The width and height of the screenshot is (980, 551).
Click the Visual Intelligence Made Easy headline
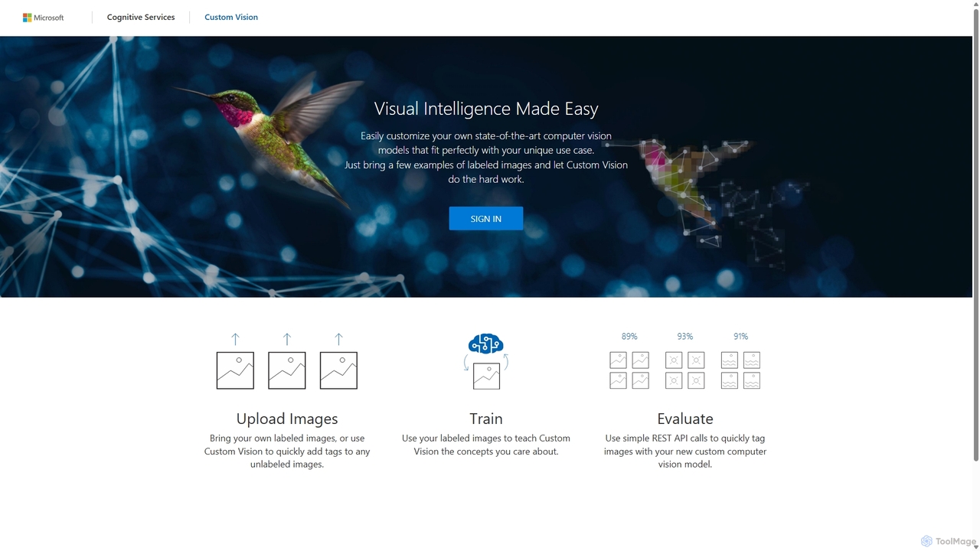[x=486, y=109]
